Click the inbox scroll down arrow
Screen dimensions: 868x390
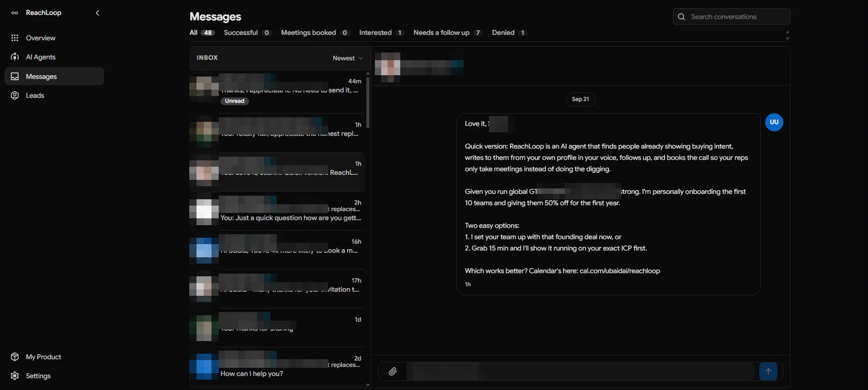coord(368,385)
